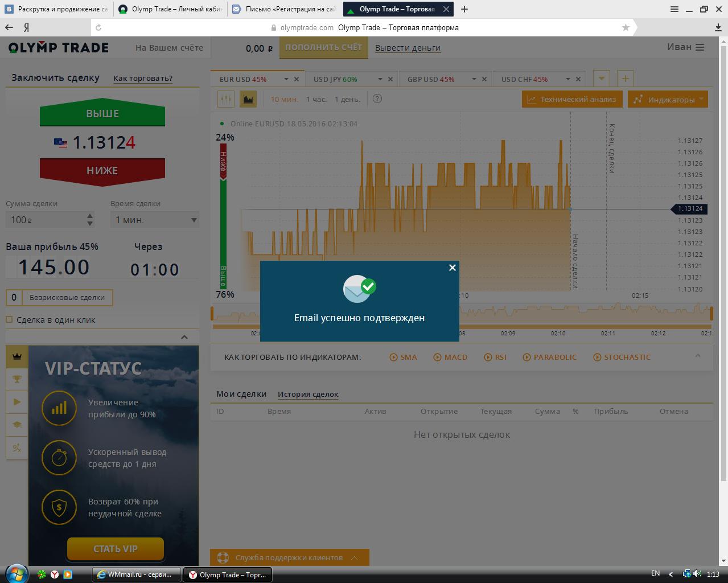
Task: Expand EUR USD tab dropdown arrow
Action: coord(286,79)
